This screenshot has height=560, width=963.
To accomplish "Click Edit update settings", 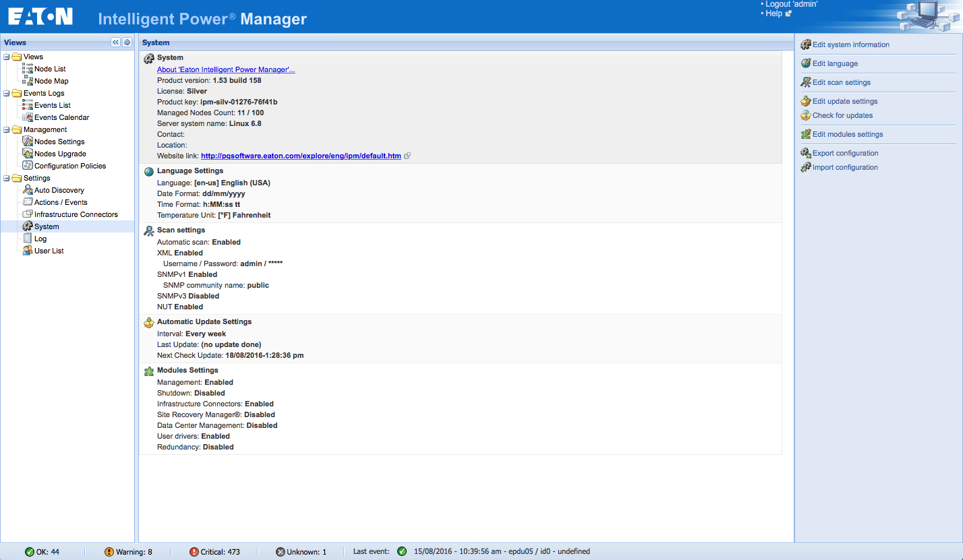I will click(x=845, y=101).
